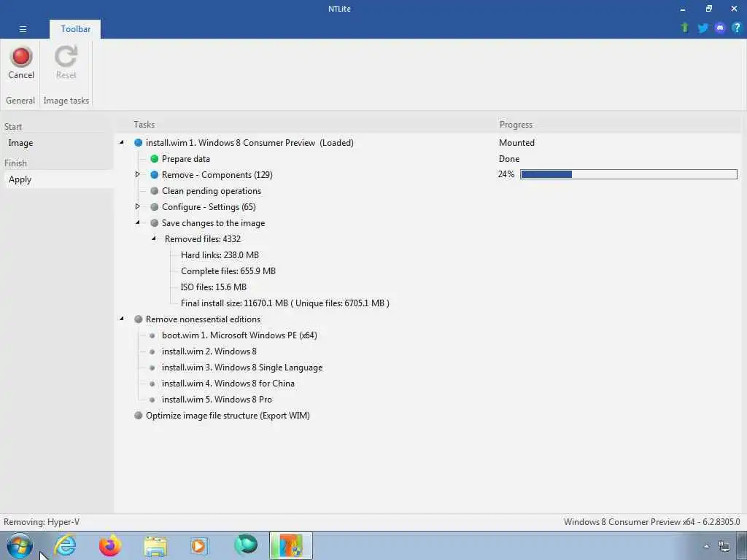Screen dimensions: 747x560
Task: Show hidden tray icons arrow
Action: [706, 546]
